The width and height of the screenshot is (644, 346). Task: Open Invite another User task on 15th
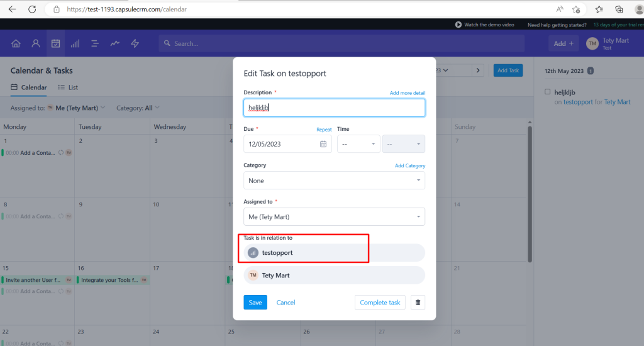tap(37, 280)
